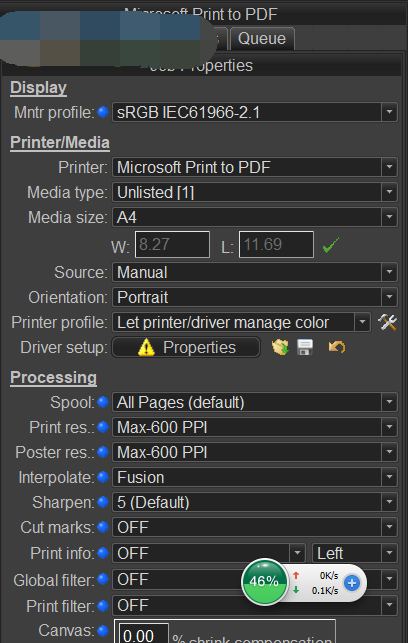Toggle the blue dot next to Sharpen
The width and height of the screenshot is (408, 643).
coord(103,502)
